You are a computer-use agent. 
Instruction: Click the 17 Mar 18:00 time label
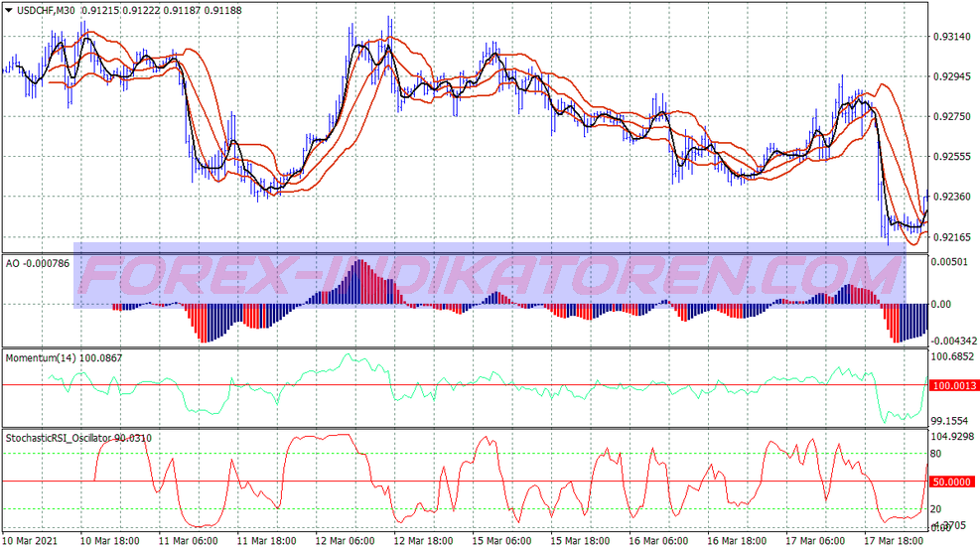[894, 541]
